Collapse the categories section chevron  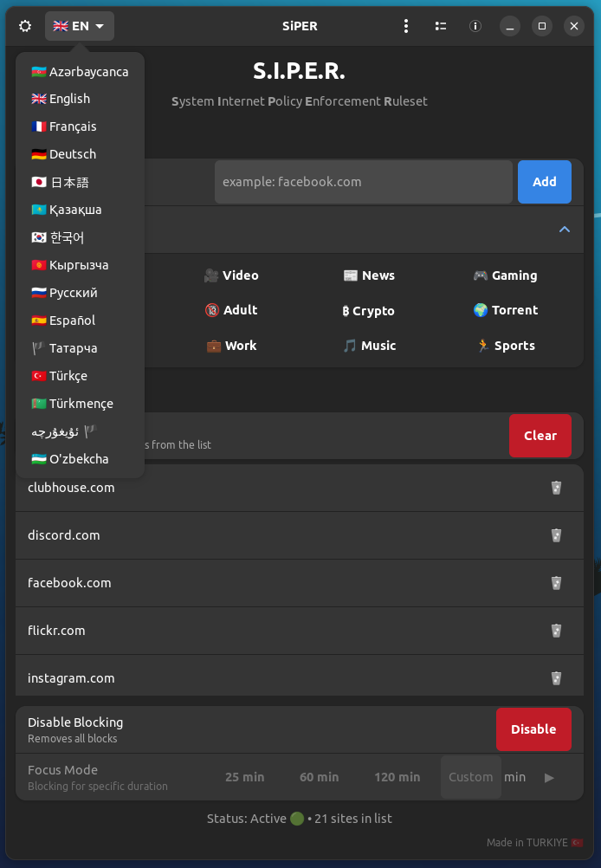tap(565, 230)
